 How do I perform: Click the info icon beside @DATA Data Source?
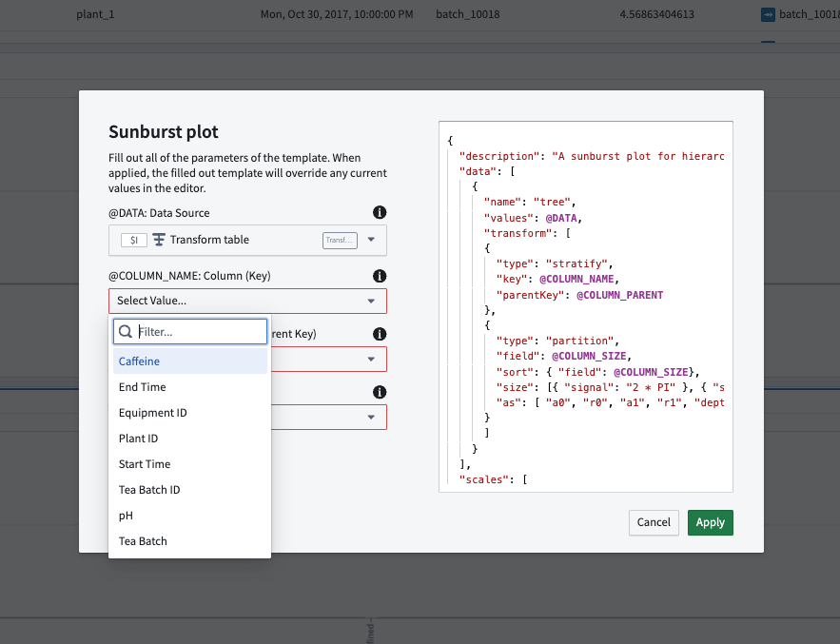(380, 213)
